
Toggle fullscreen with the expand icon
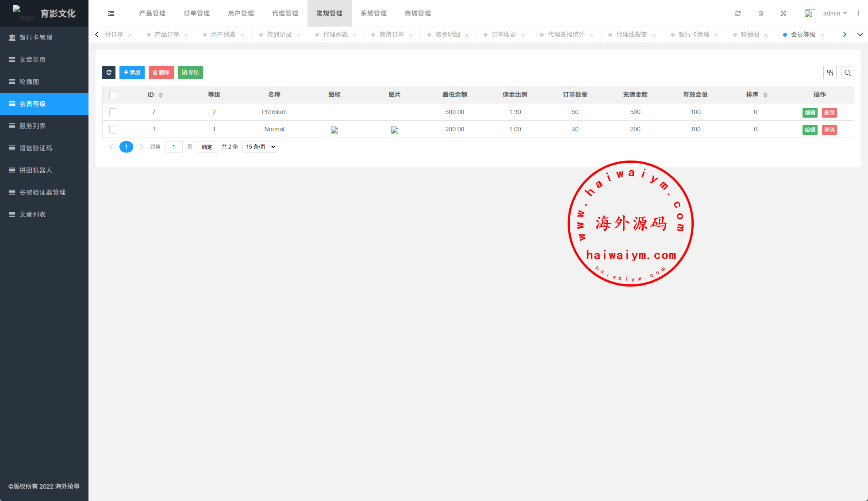(784, 13)
